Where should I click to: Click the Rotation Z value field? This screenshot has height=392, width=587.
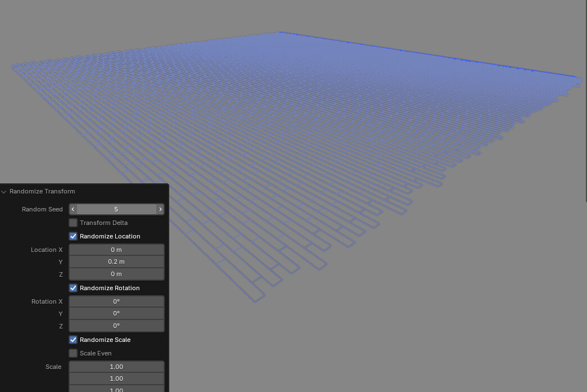tap(116, 326)
